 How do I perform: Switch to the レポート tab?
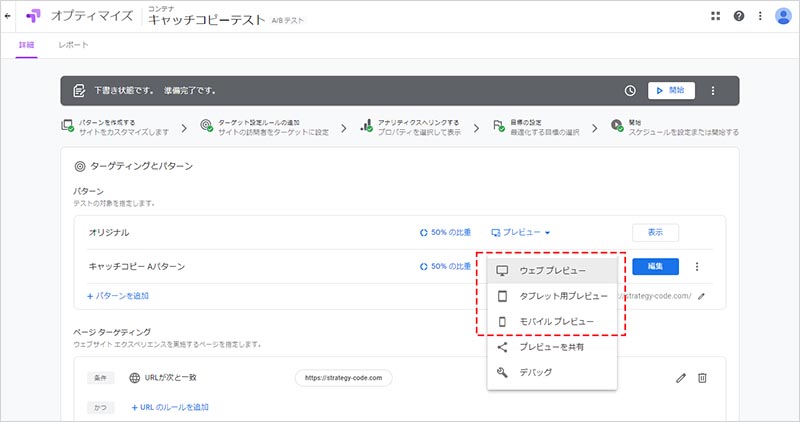(x=73, y=46)
